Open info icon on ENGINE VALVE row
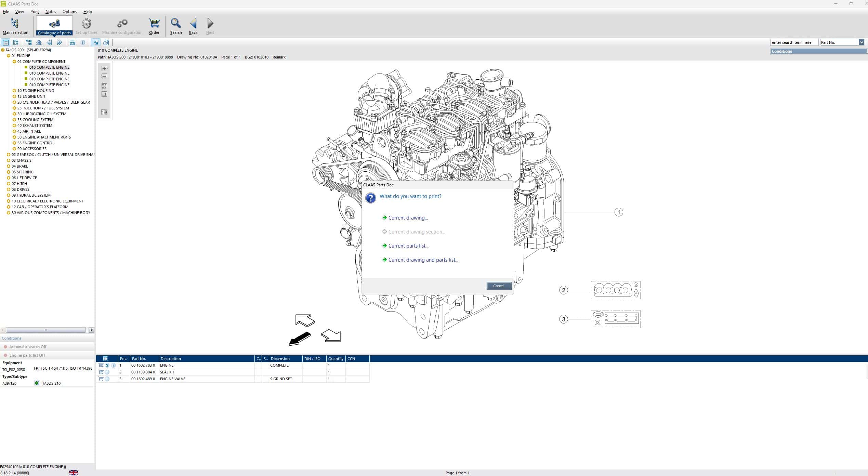This screenshot has width=868, height=476. pos(107,379)
